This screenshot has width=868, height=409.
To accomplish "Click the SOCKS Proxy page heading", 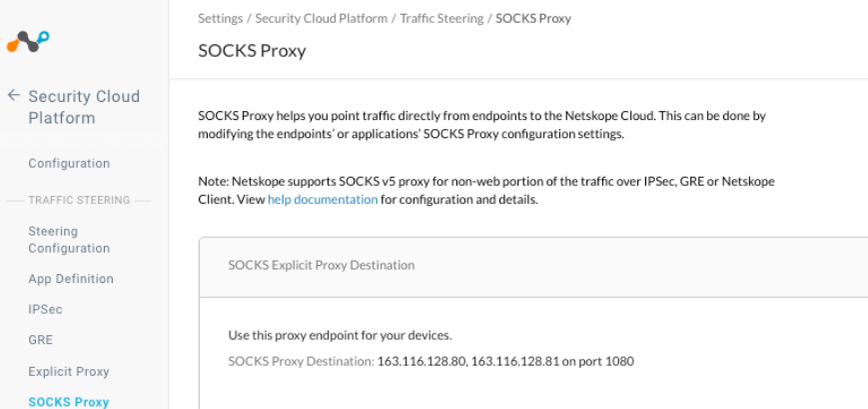I will tap(252, 51).
